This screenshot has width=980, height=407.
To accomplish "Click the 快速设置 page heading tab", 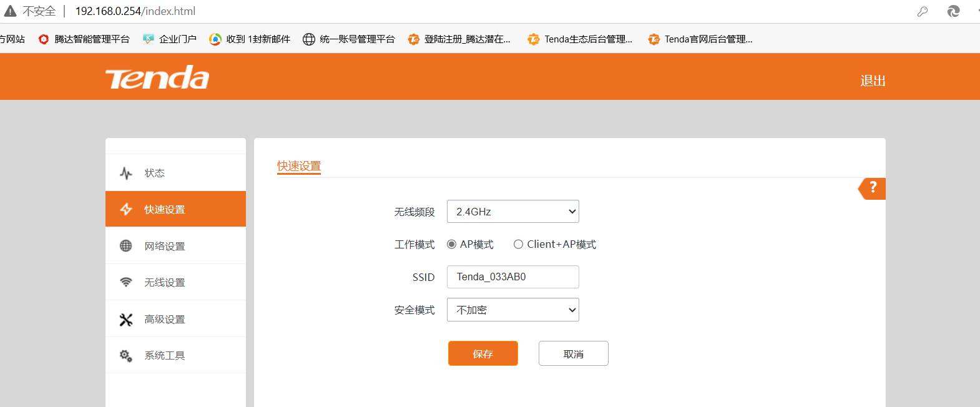I will (x=299, y=166).
